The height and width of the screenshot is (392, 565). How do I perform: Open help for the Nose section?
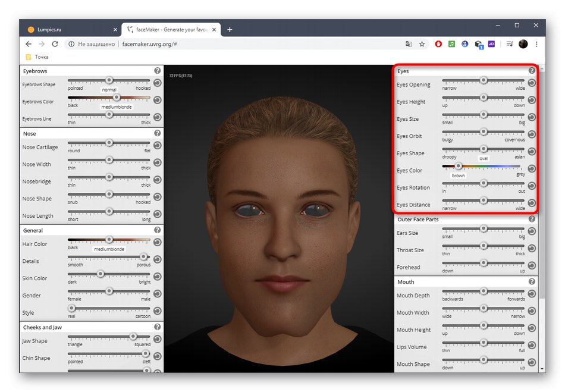[157, 133]
